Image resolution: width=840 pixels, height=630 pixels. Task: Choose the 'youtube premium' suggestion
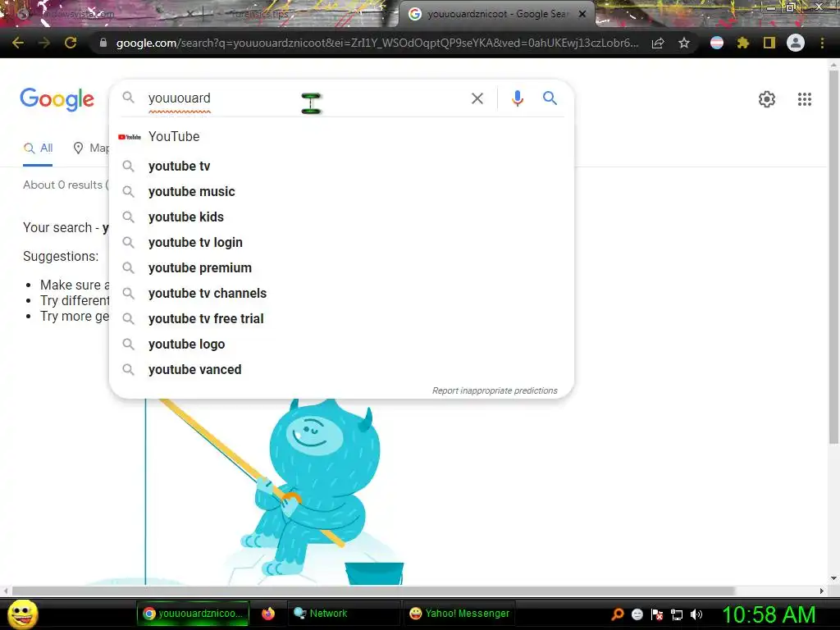pyautogui.click(x=341, y=268)
